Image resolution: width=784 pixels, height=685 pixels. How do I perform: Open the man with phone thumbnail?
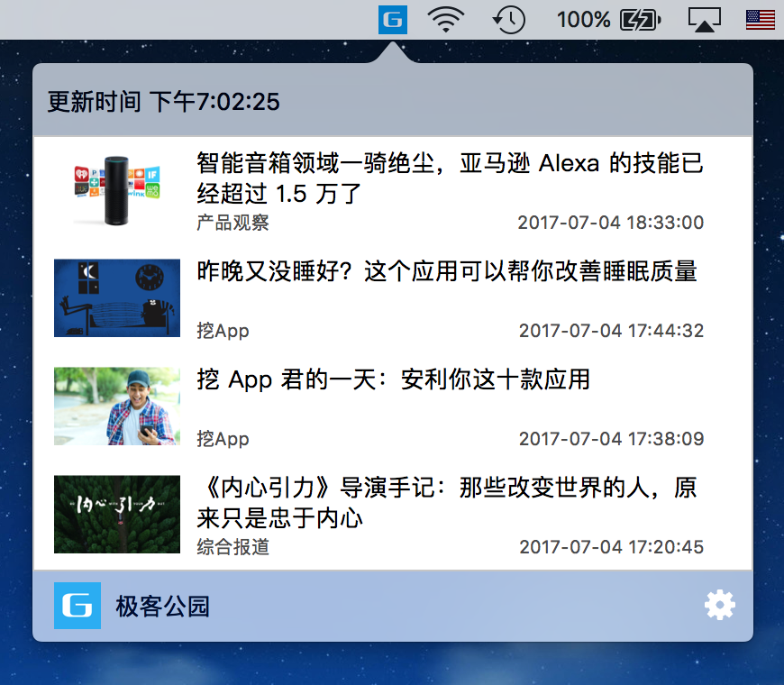coord(117,406)
